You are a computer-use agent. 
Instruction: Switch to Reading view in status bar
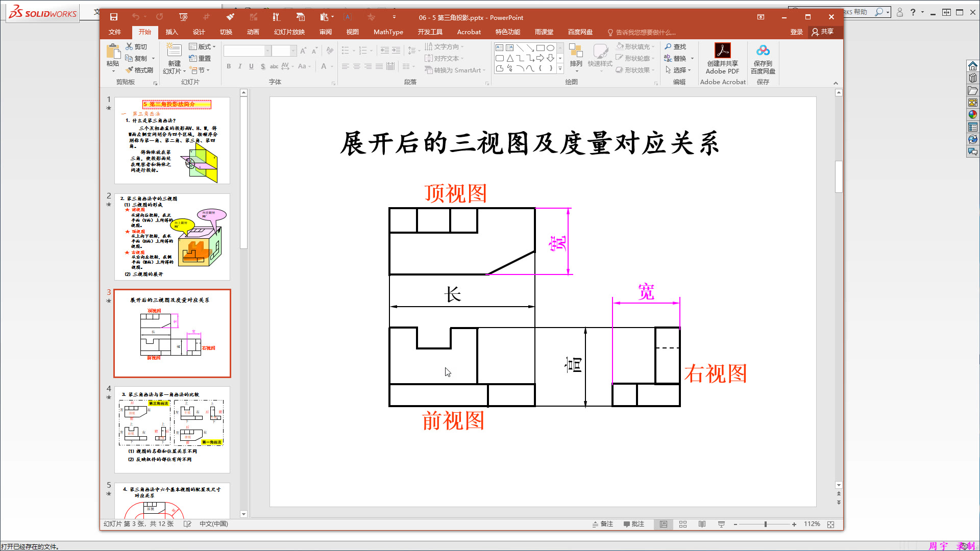tap(702, 524)
